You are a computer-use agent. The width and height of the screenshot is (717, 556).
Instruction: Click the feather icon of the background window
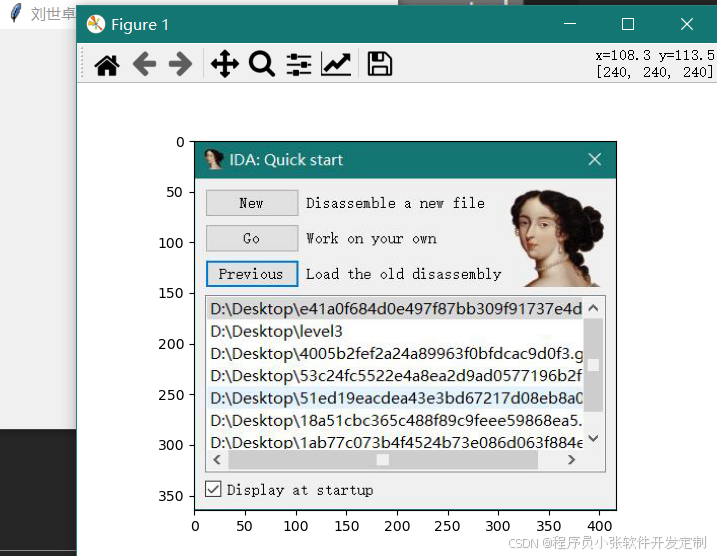click(16, 13)
